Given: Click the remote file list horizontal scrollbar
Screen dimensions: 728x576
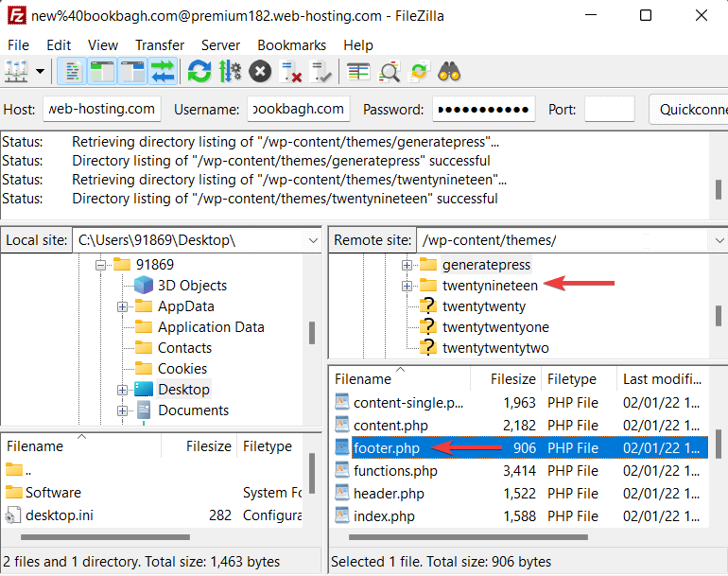Looking at the screenshot, I should 468,537.
